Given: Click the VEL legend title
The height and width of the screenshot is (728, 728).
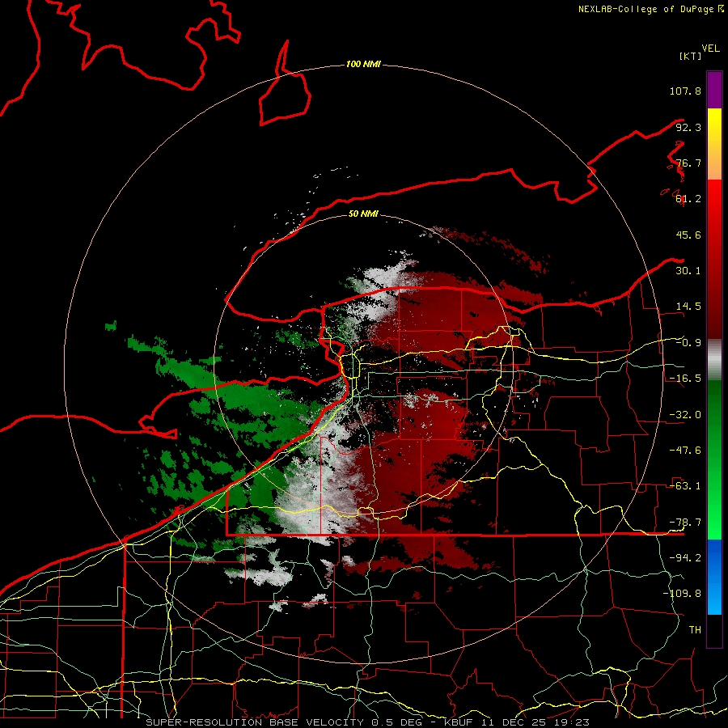Looking at the screenshot, I should tap(710, 48).
